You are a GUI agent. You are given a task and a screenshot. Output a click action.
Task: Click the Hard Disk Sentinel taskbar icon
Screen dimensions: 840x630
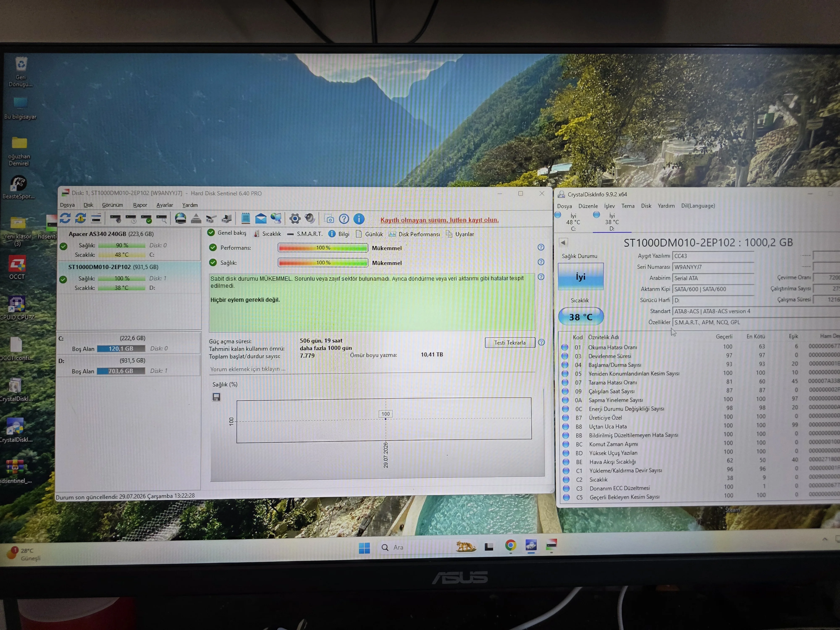(551, 545)
